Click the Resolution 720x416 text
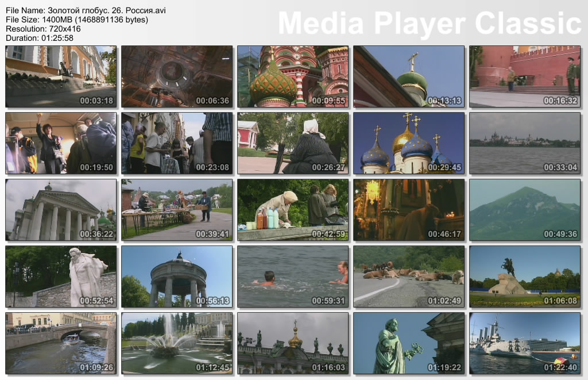588x380 pixels. pos(43,29)
